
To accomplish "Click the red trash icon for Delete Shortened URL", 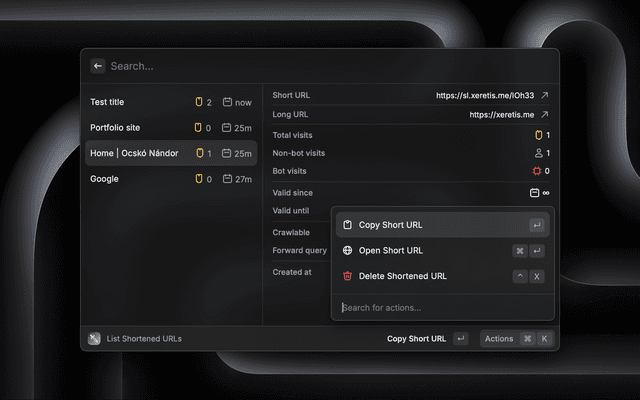I will tap(347, 276).
